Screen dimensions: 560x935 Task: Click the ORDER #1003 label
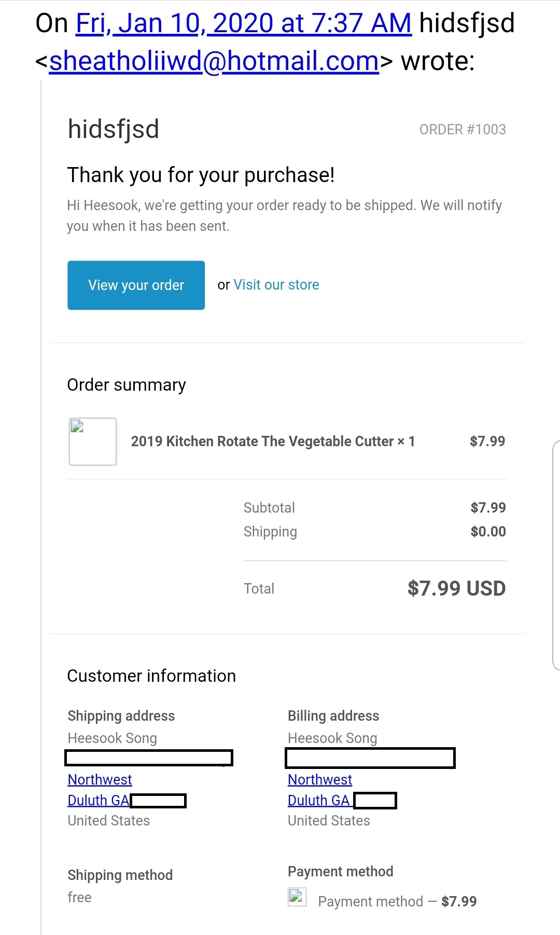463,130
